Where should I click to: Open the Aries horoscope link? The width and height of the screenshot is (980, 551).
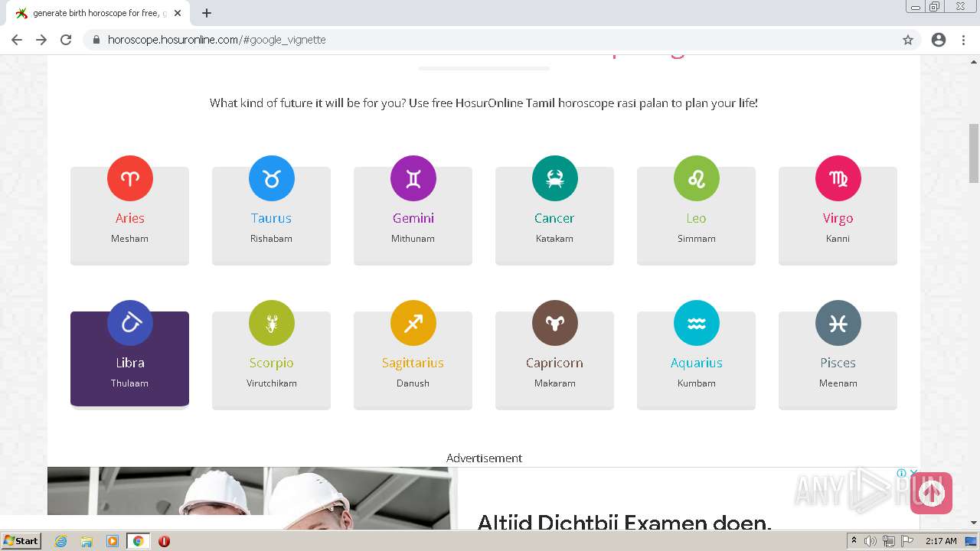(x=130, y=218)
